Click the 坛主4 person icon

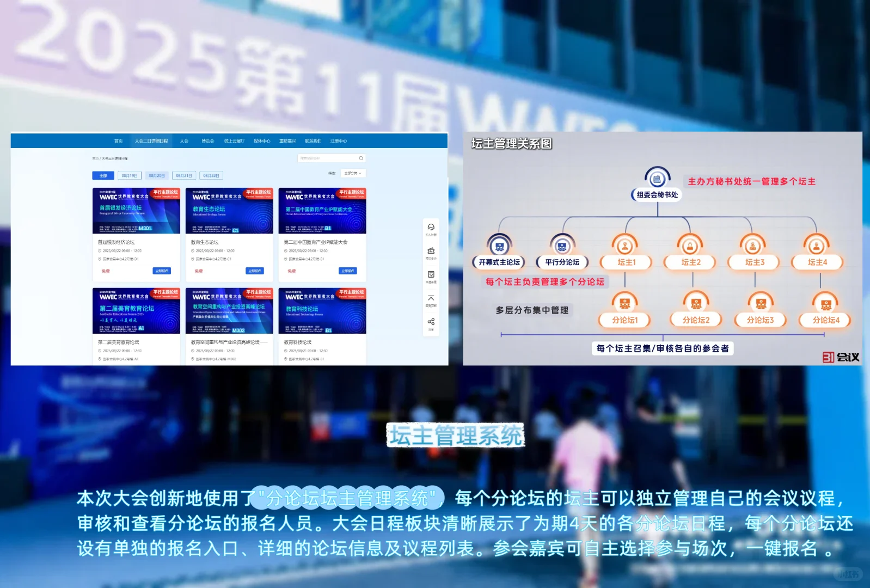(x=816, y=246)
